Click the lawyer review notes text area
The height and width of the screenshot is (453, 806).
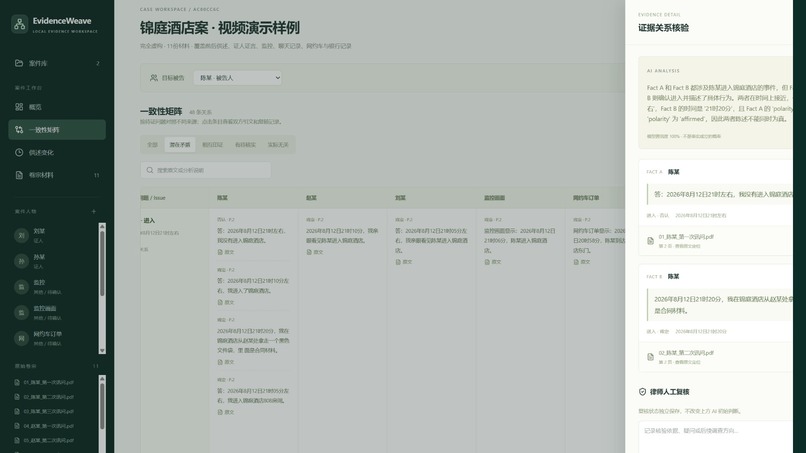pos(716,437)
